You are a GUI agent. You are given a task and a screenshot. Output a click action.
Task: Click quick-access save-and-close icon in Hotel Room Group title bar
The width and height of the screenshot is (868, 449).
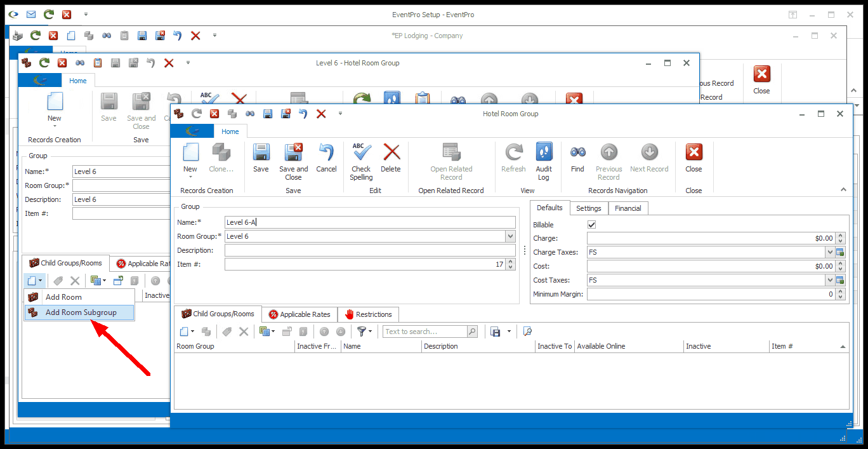pos(286,114)
